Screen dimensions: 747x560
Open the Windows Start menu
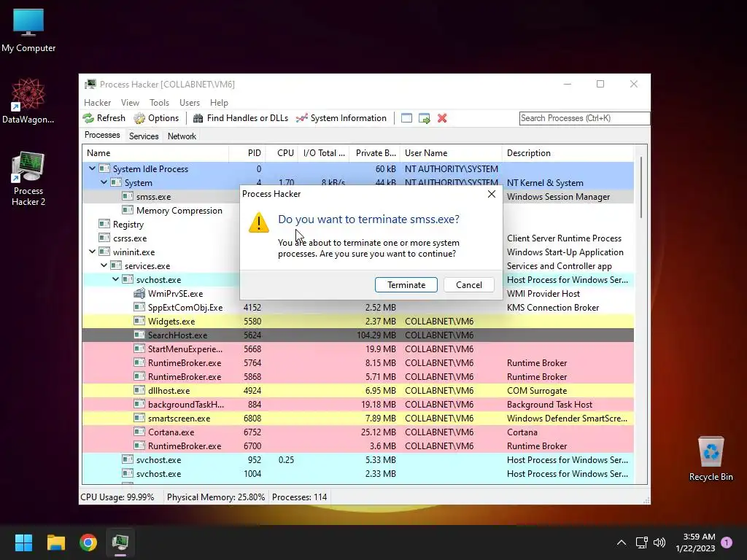(23, 542)
